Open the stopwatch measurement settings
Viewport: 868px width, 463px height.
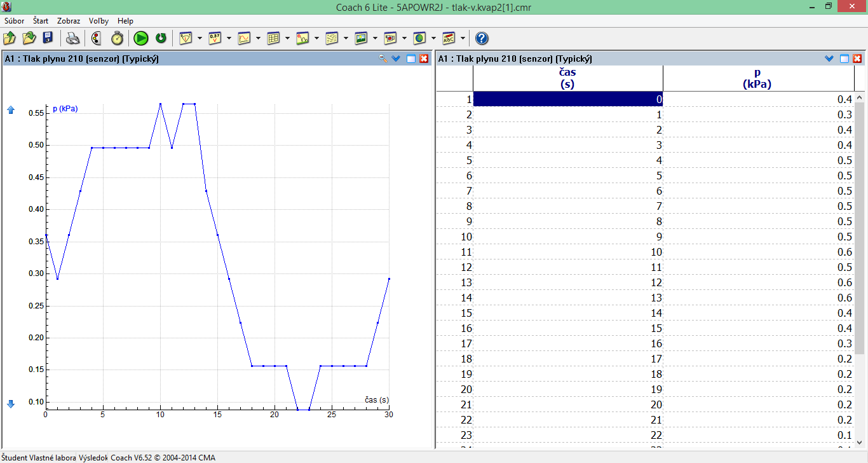coord(117,38)
